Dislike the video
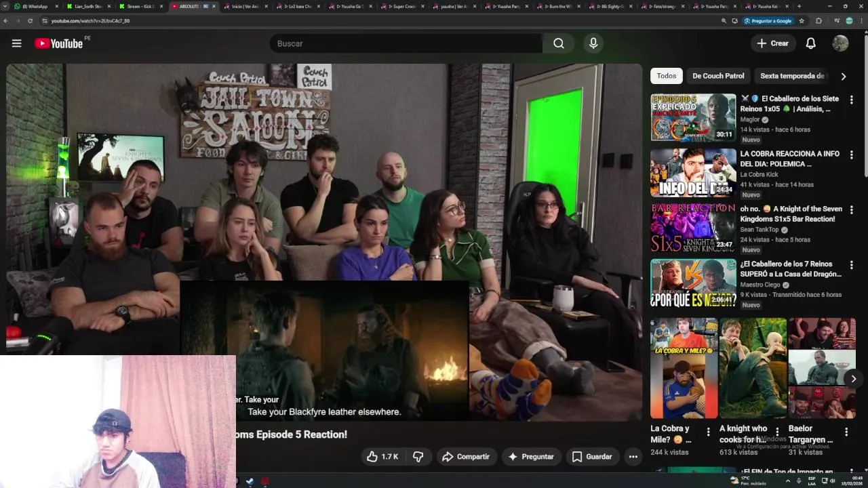The height and width of the screenshot is (488, 868). 418,457
